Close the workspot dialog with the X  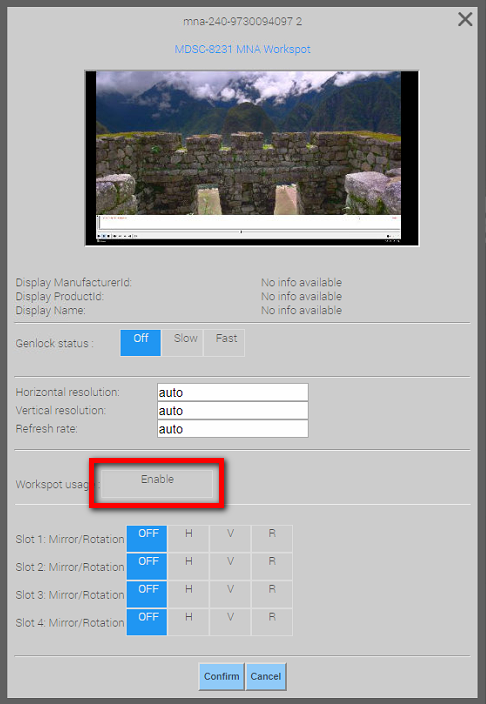click(x=465, y=19)
